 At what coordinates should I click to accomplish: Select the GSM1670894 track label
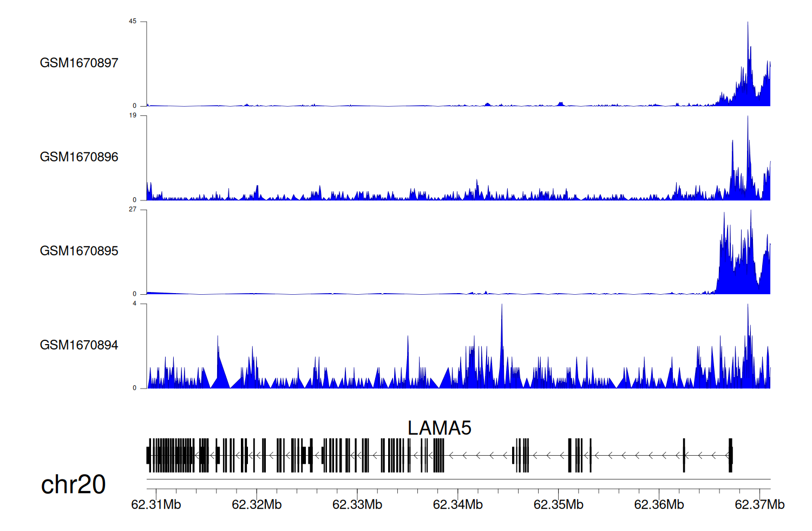coord(79,345)
